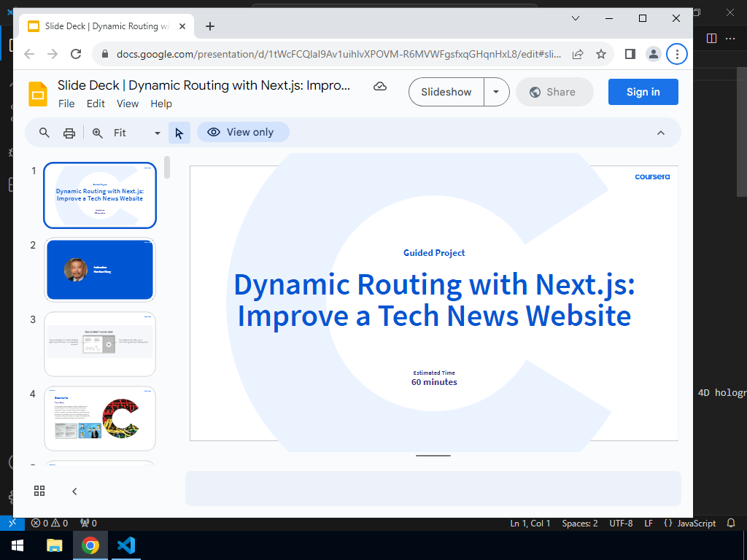Click LF end-of-line in status bar

point(649,523)
